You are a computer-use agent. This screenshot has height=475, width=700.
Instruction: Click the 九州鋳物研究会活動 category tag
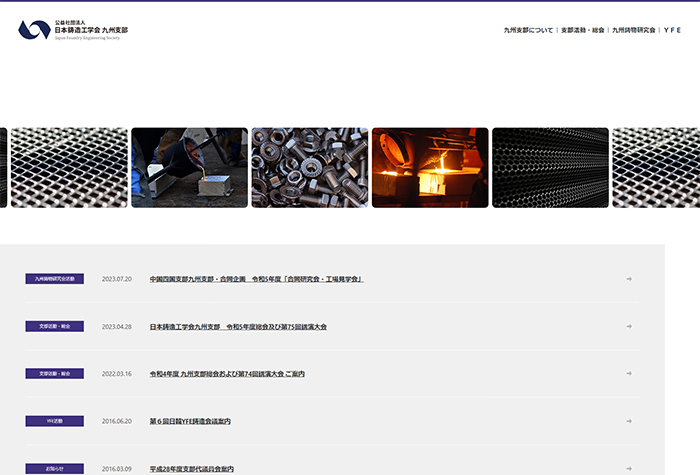click(x=55, y=279)
